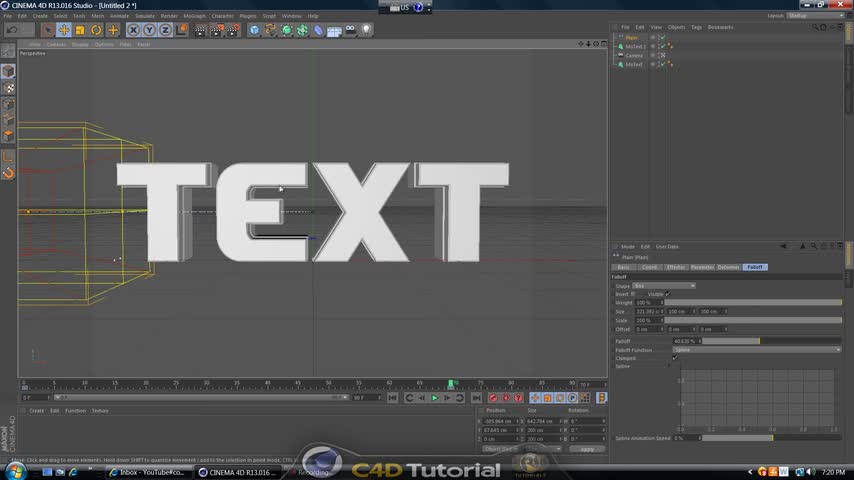Adjust the Falloff percentage slider
The width and height of the screenshot is (854, 480).
tap(771, 341)
